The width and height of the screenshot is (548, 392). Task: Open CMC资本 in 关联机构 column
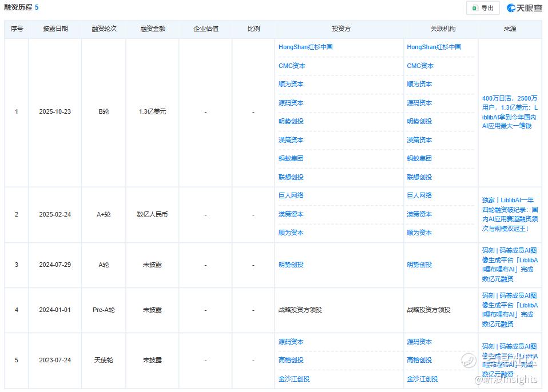tap(420, 66)
